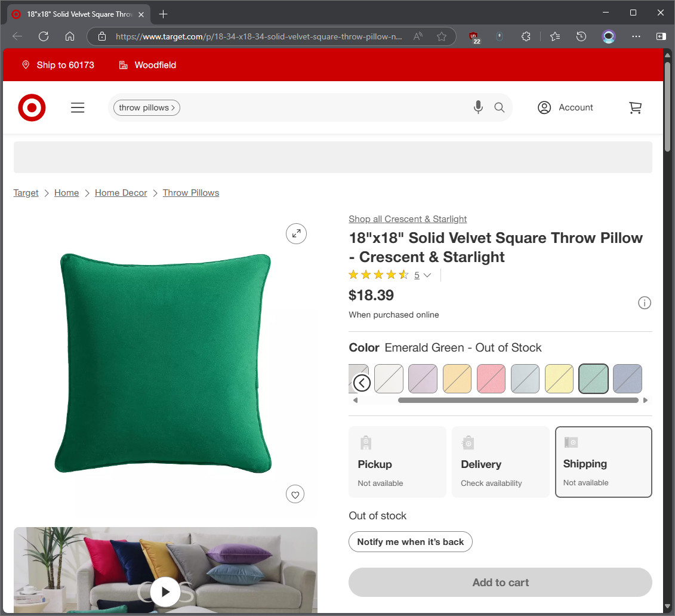Open the Target hamburger main menu

coord(78,107)
